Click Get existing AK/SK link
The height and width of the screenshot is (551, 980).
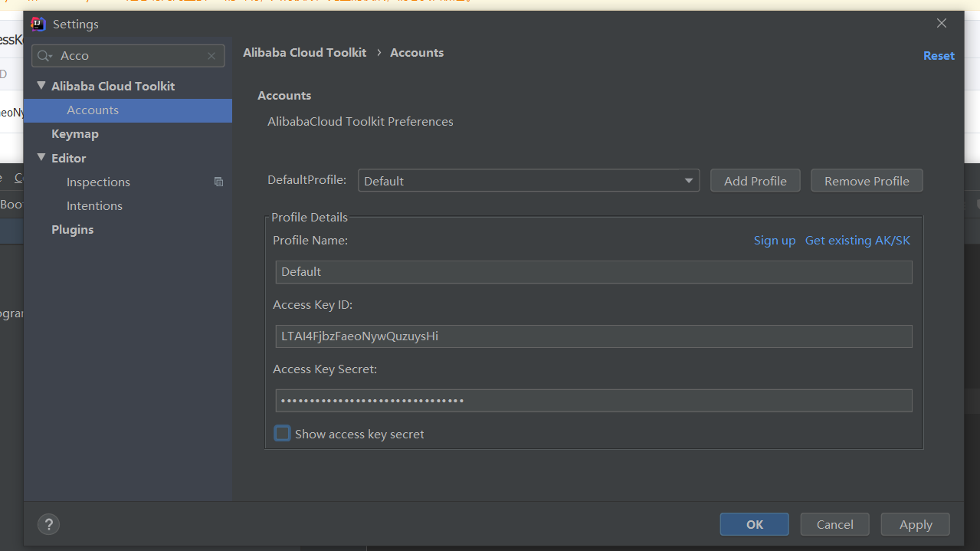tap(857, 241)
